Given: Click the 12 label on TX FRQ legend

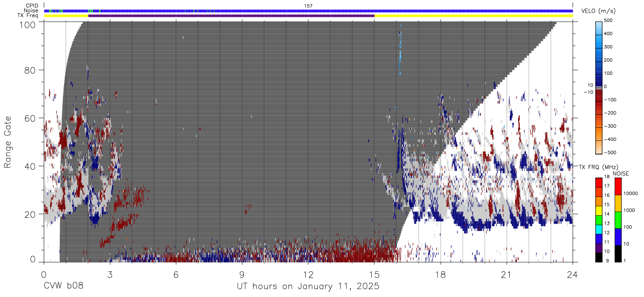Looking at the screenshot, I should click(607, 233).
